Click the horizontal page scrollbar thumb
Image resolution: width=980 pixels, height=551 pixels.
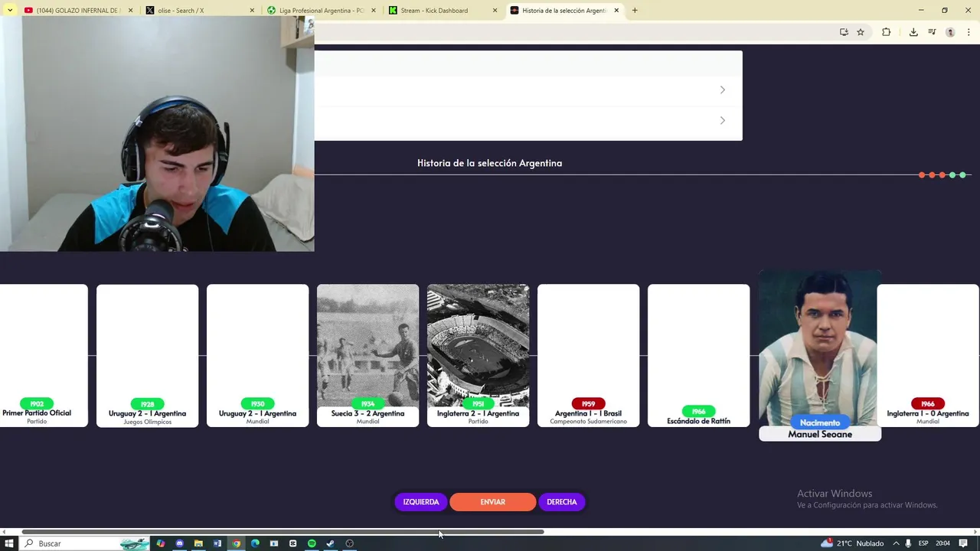click(x=283, y=532)
